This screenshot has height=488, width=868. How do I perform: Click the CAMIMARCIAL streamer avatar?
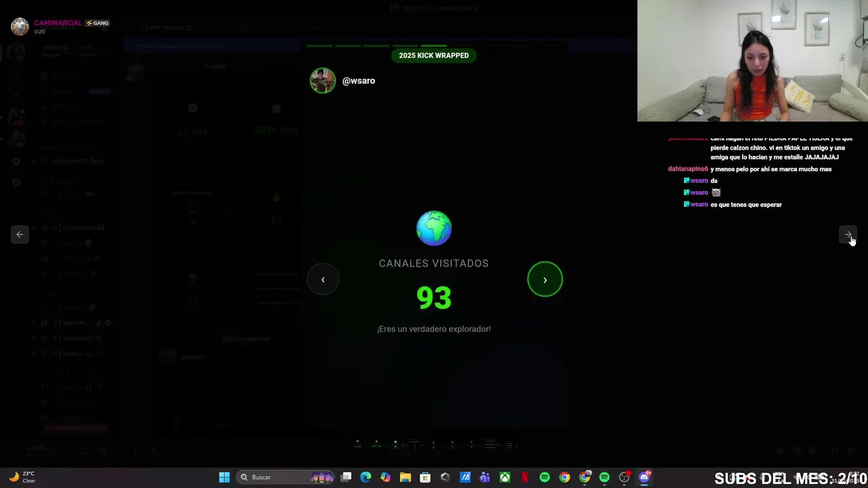coord(20,26)
